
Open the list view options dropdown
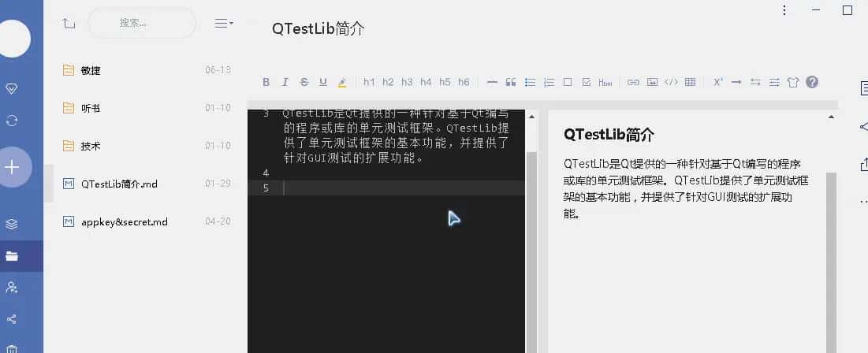pos(224,23)
